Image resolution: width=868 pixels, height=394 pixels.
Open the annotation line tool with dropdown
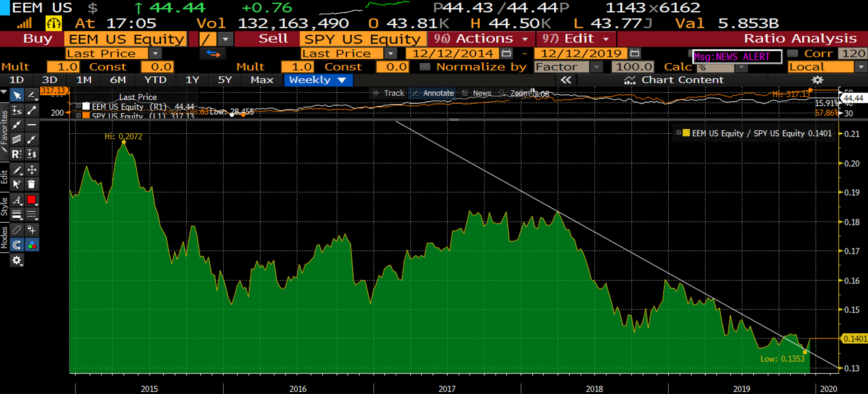[32, 95]
